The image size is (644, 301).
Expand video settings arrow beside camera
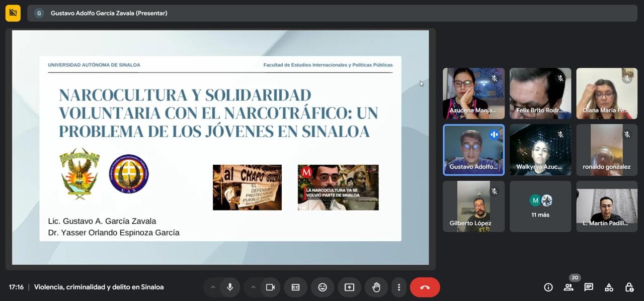click(x=253, y=287)
